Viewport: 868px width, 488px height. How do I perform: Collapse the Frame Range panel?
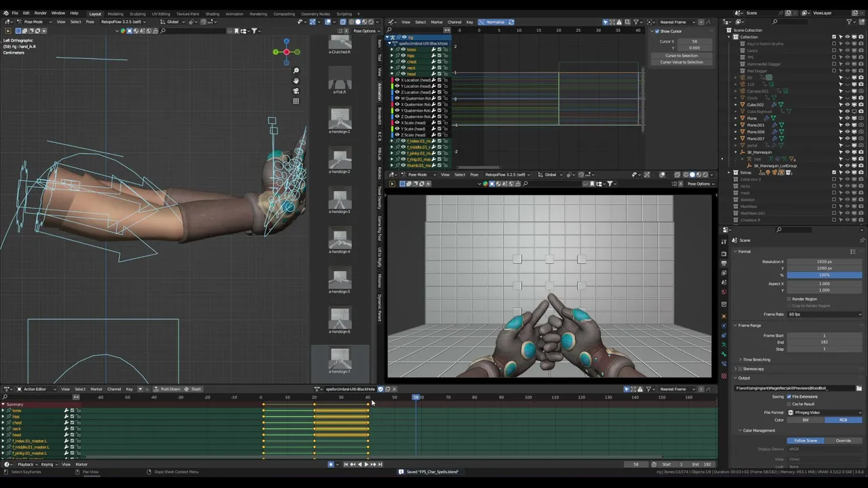point(749,325)
